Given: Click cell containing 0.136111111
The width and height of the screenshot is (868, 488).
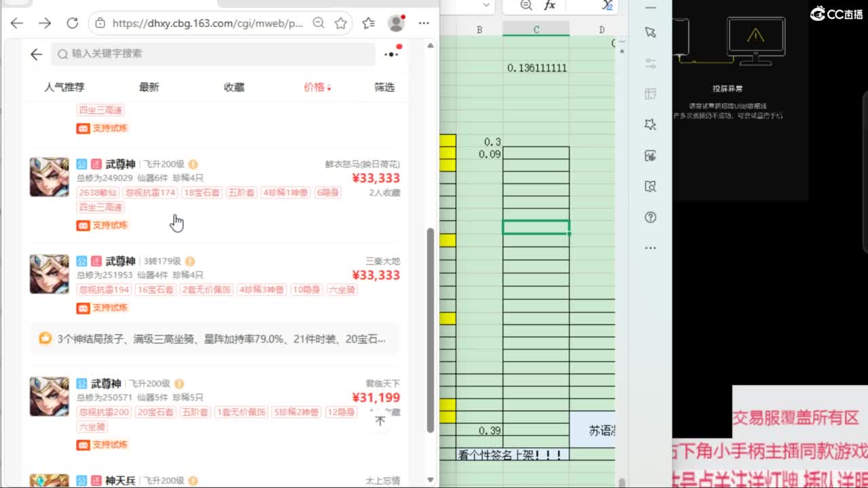Looking at the screenshot, I should [x=536, y=68].
